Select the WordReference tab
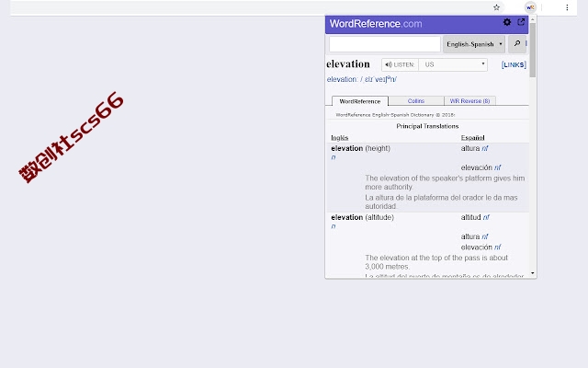The image size is (588, 368). (x=360, y=101)
